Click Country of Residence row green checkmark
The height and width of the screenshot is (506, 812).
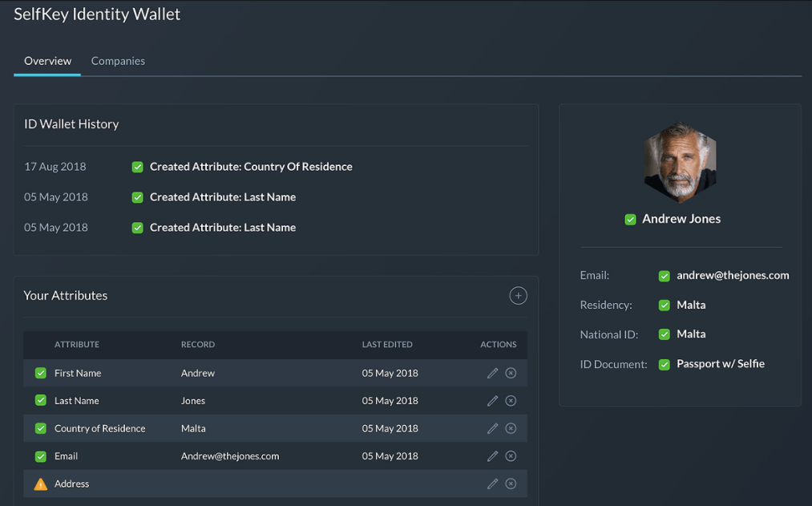click(x=40, y=428)
